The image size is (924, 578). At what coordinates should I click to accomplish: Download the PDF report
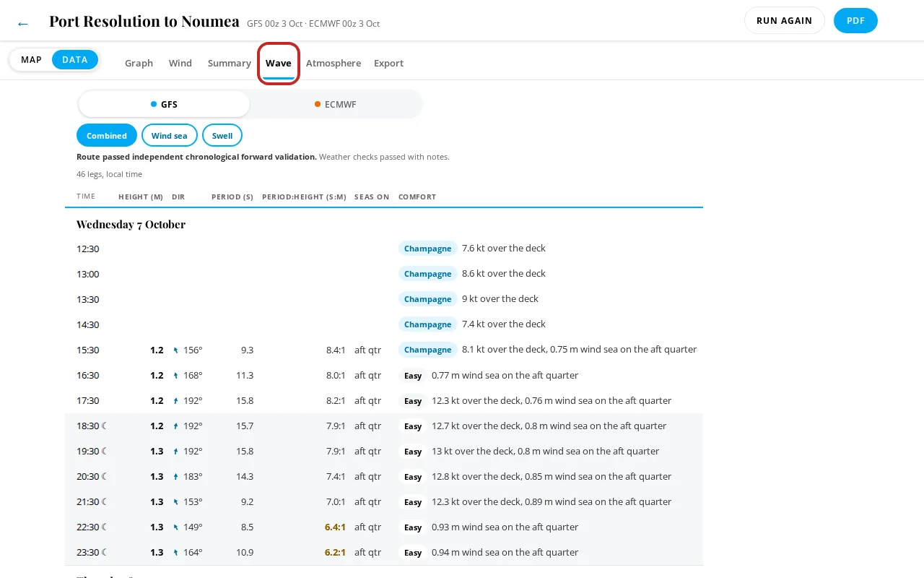click(855, 20)
